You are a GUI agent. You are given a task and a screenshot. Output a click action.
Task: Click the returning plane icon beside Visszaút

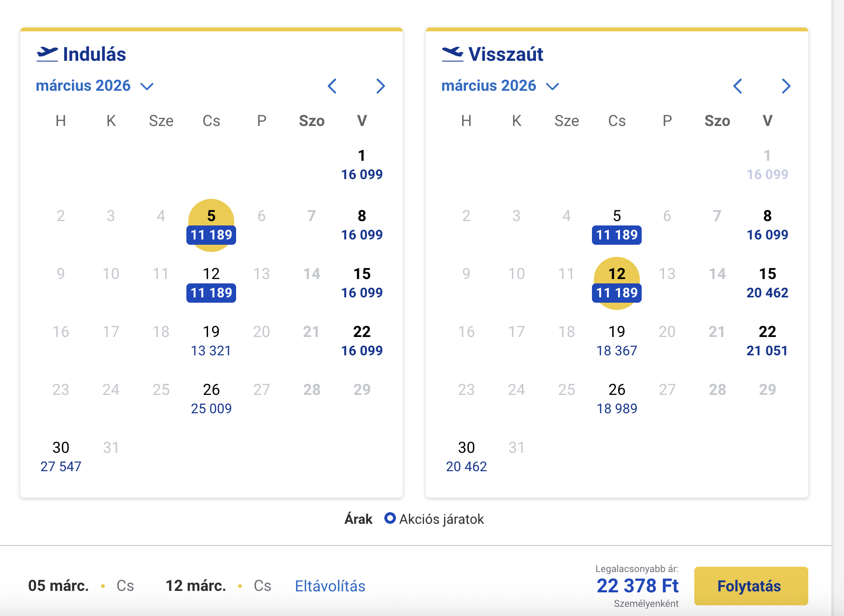[x=452, y=54]
